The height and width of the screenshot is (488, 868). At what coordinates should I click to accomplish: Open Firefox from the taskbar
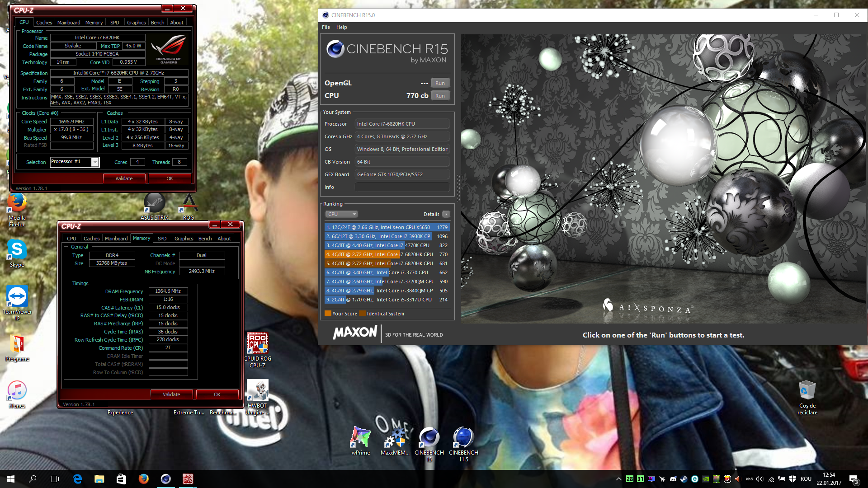(144, 479)
